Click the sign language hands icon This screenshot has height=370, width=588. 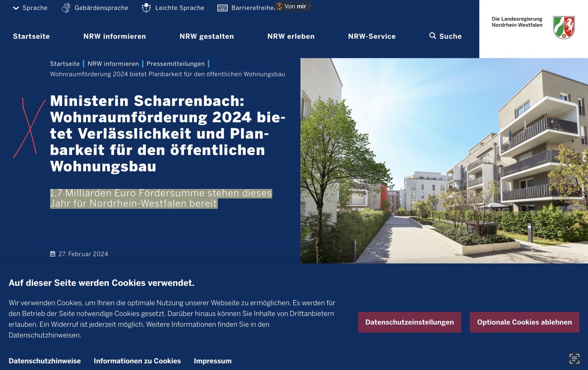[x=66, y=8]
